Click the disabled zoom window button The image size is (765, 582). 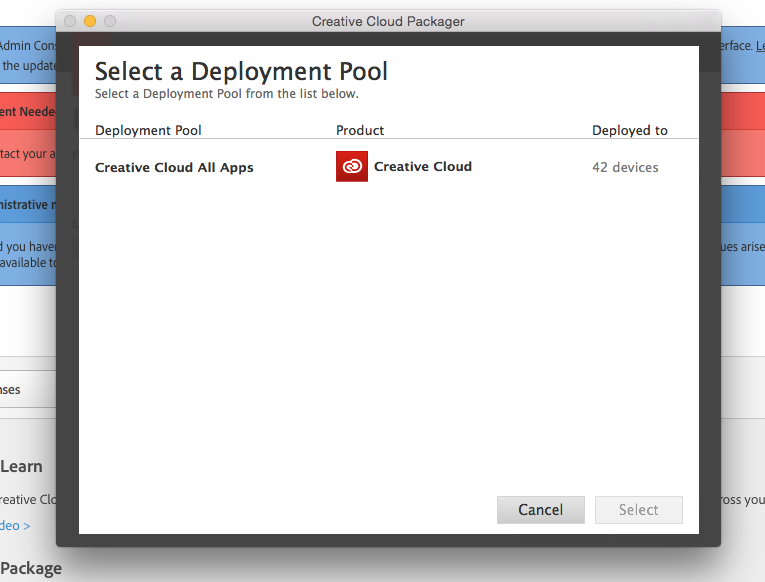[x=110, y=21]
